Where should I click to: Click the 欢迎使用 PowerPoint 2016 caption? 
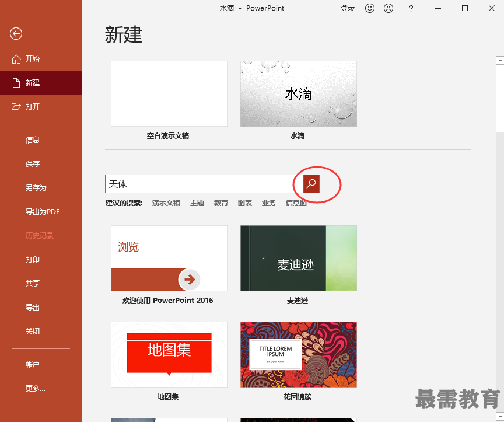pyautogui.click(x=167, y=301)
